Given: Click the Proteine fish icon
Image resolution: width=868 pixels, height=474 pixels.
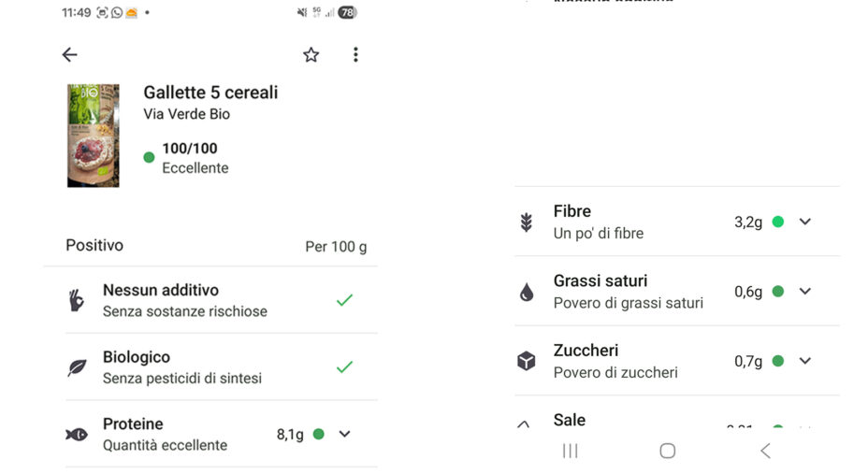Looking at the screenshot, I should 77,435.
